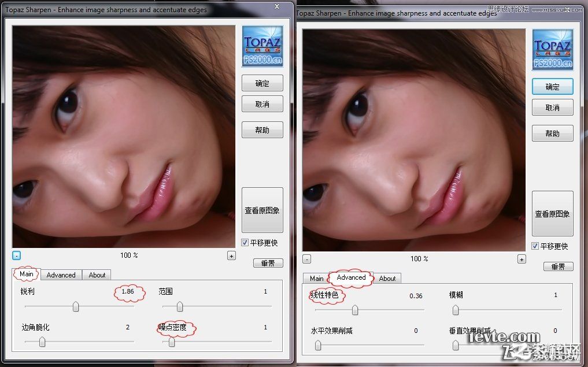Open About tab in left window
The width and height of the screenshot is (588, 367).
point(97,275)
